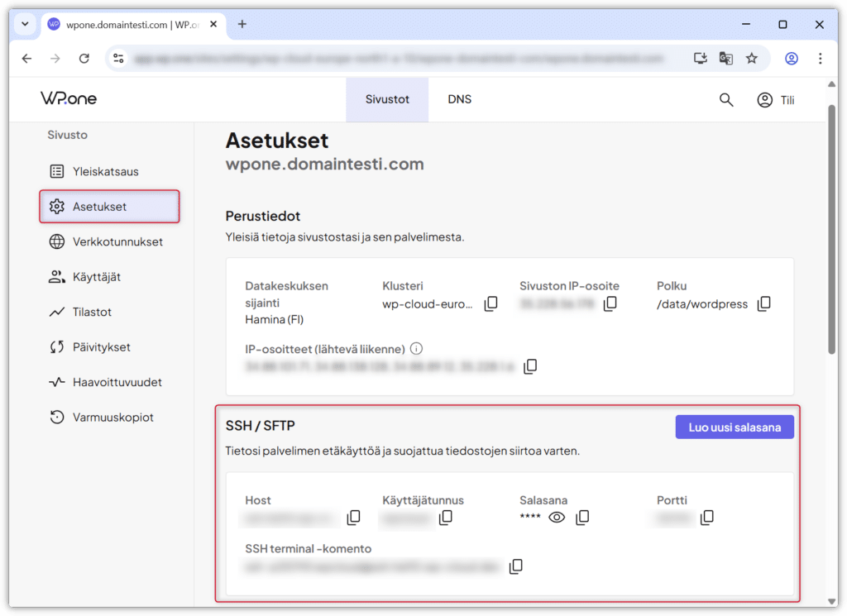This screenshot has height=616, width=847.
Task: Copy the Klusteri value
Action: click(490, 303)
